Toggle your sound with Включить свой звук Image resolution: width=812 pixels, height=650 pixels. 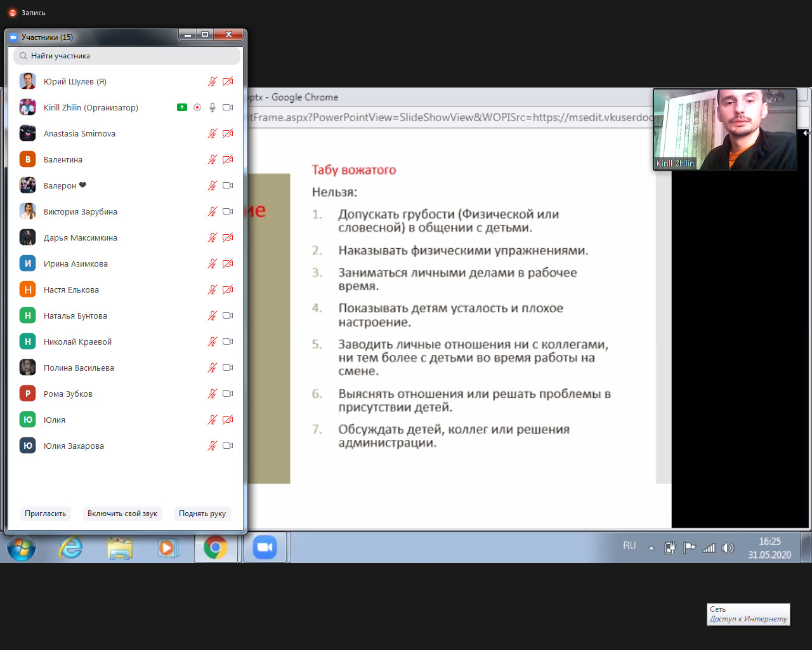click(122, 514)
